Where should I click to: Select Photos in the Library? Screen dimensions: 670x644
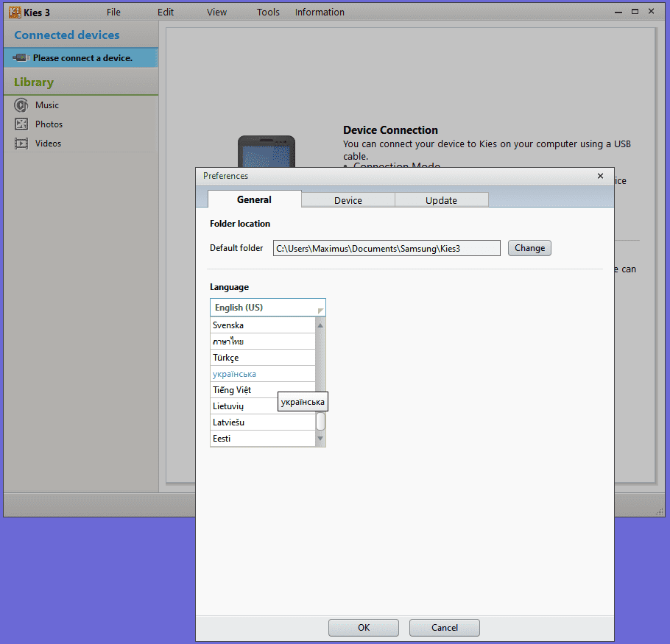pos(49,124)
